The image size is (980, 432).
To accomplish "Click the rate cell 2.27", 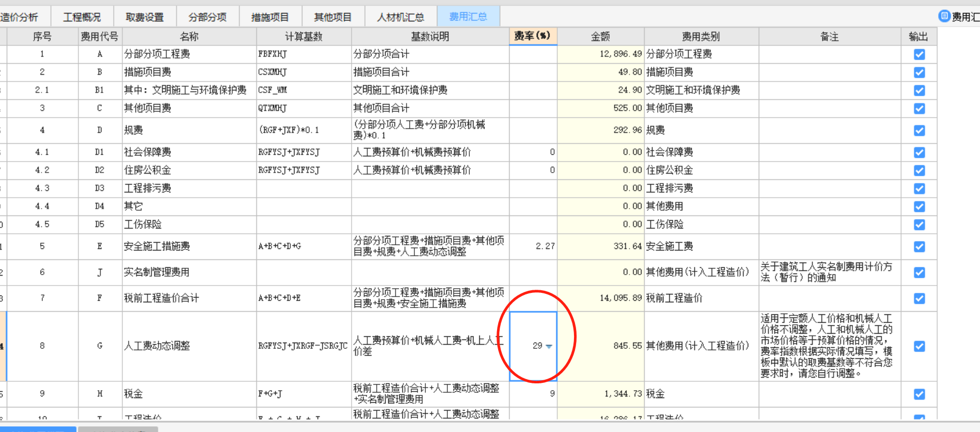I will point(533,246).
